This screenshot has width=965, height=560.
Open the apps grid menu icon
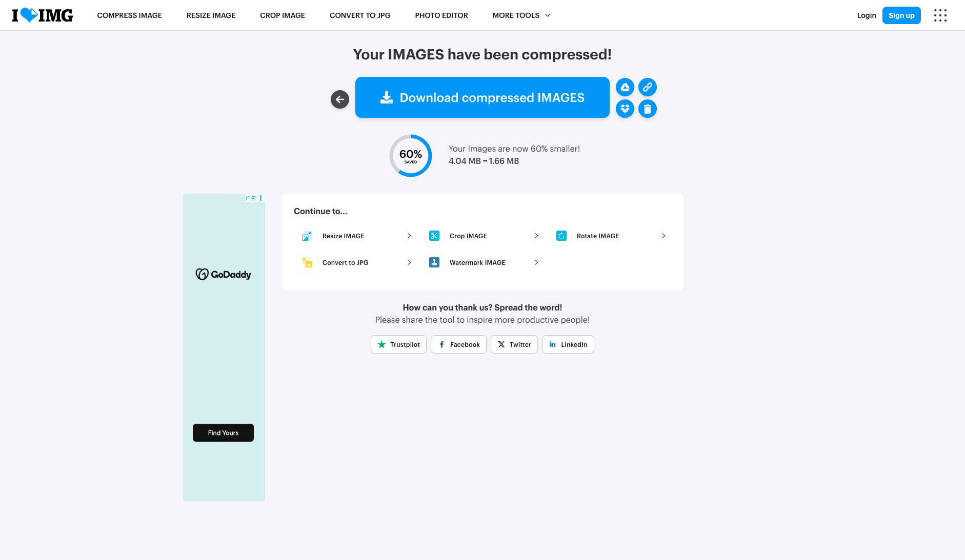[x=940, y=15]
